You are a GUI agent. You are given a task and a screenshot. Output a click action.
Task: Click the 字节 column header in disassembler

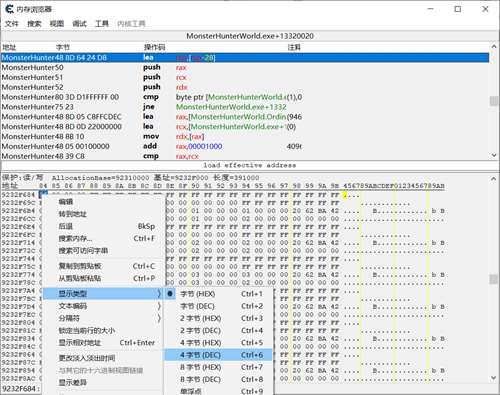pos(63,47)
